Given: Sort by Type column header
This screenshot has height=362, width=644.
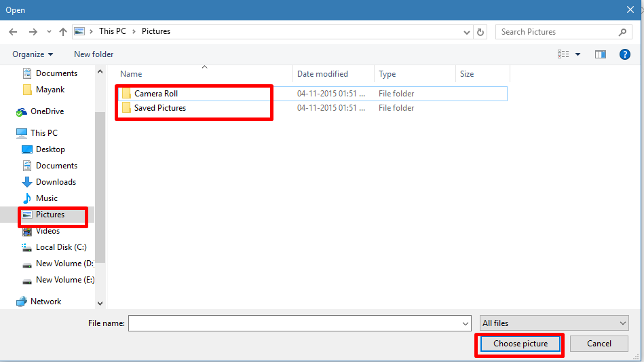Looking at the screenshot, I should coord(387,74).
